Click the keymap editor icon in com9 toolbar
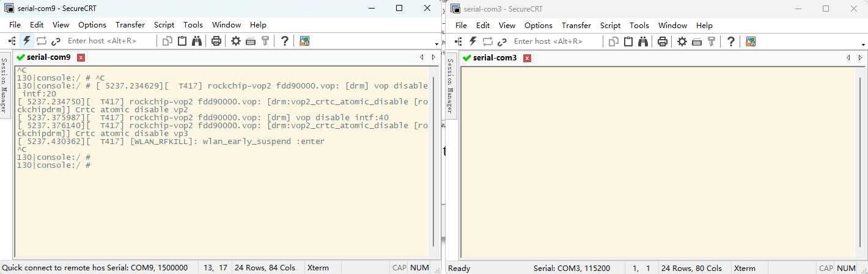 point(251,41)
